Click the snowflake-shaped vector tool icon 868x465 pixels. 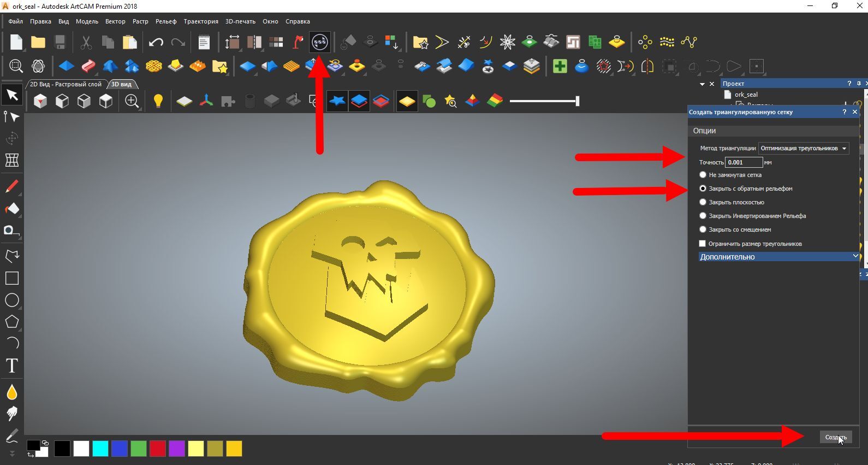(507, 42)
